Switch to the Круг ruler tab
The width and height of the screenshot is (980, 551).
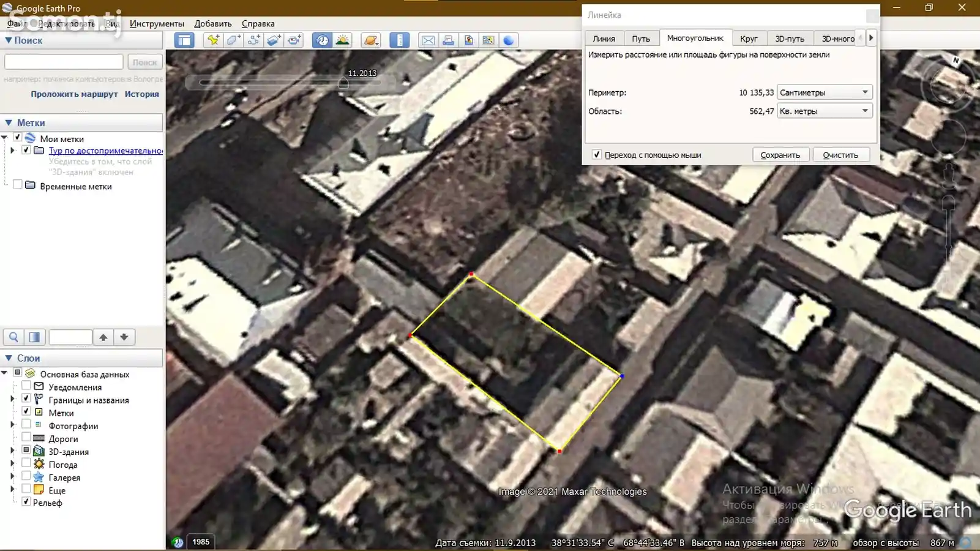[749, 38]
